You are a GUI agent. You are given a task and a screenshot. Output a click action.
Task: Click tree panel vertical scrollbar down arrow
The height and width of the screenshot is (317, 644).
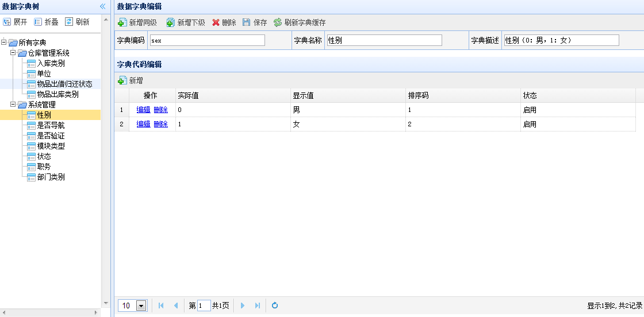click(x=106, y=303)
